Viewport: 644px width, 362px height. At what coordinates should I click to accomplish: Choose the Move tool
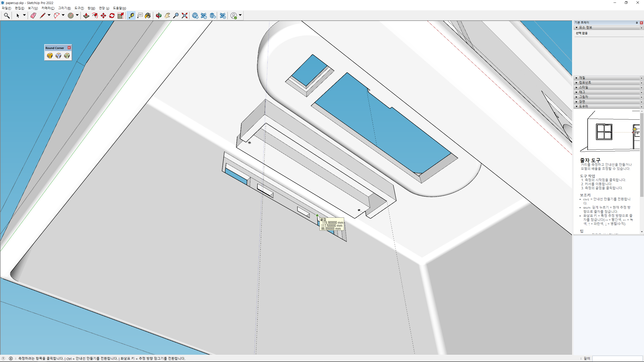pos(103,16)
